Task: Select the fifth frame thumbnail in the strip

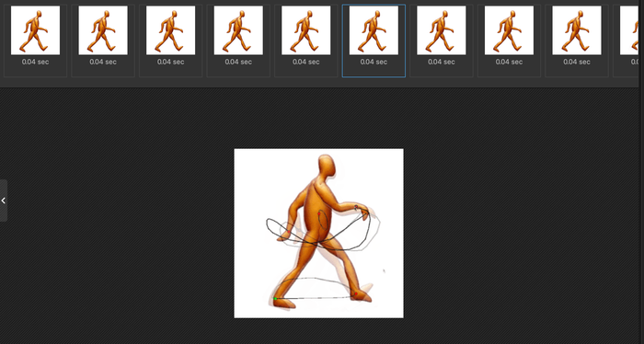Action: (306, 30)
